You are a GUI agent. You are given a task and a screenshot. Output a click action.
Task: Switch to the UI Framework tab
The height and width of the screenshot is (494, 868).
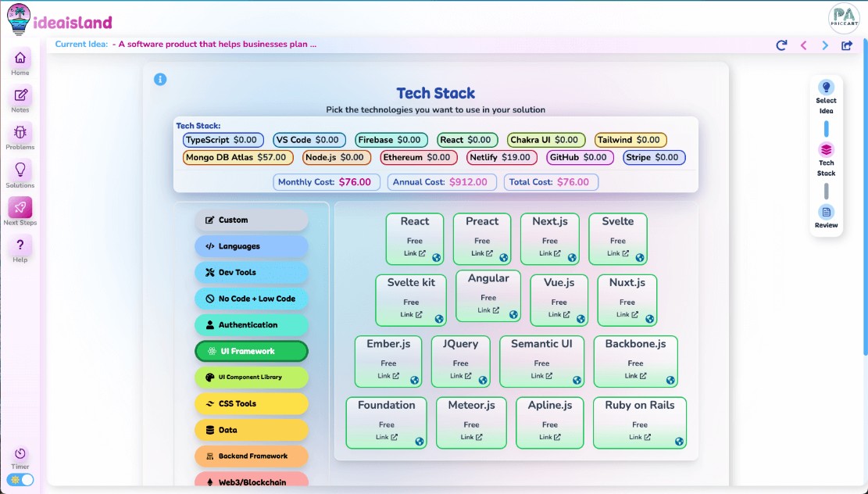251,351
